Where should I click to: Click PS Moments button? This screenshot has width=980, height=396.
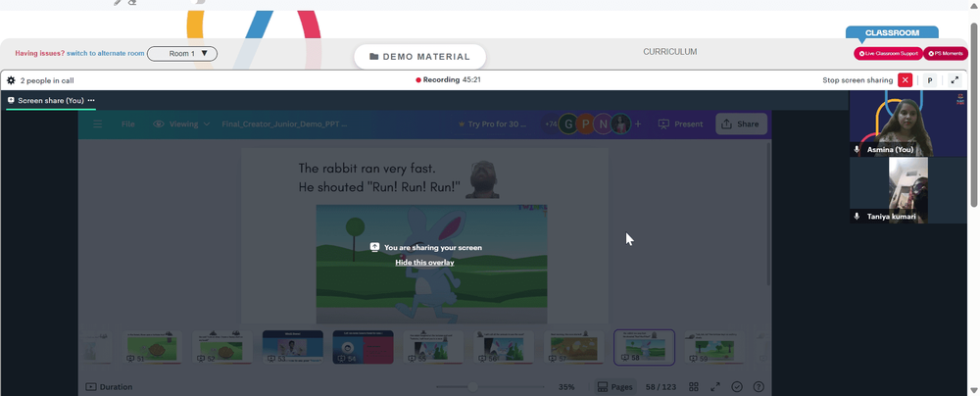[x=946, y=53]
